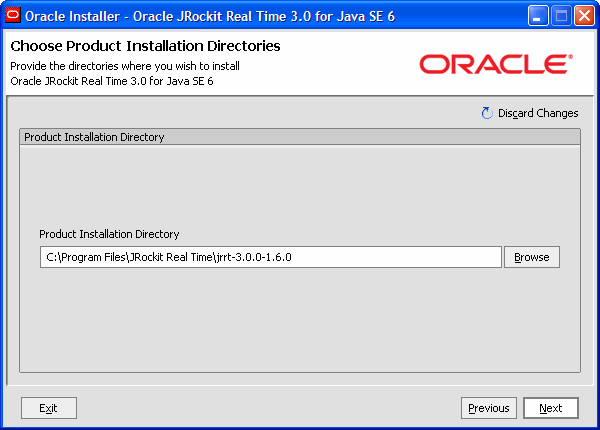Click the maximize button in the title bar
The width and height of the screenshot is (600, 430).
tap(561, 16)
